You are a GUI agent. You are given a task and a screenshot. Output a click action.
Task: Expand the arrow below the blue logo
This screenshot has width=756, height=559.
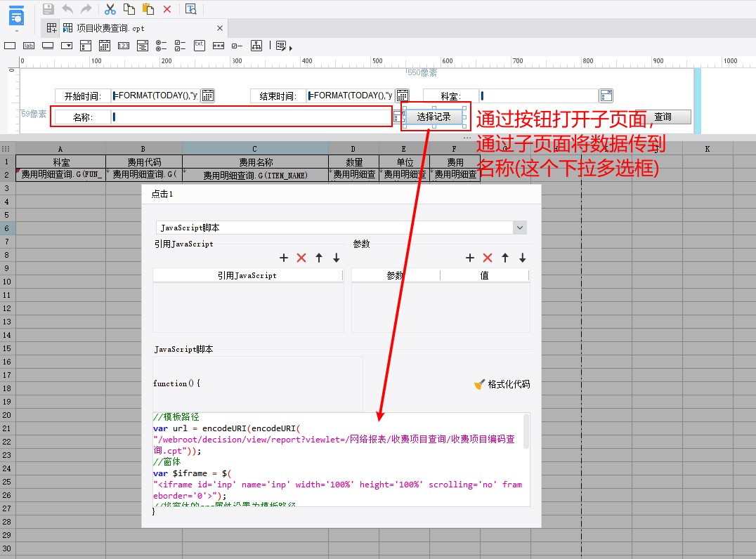(17, 32)
